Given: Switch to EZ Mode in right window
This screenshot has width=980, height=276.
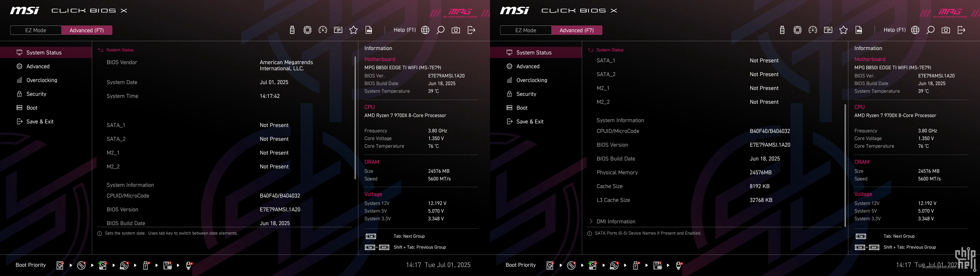Looking at the screenshot, I should point(526,30).
